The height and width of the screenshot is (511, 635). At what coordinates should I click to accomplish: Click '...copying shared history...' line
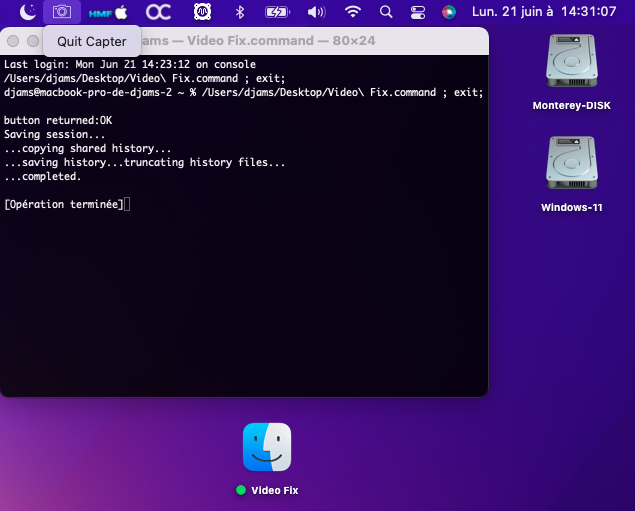pyautogui.click(x=87, y=148)
